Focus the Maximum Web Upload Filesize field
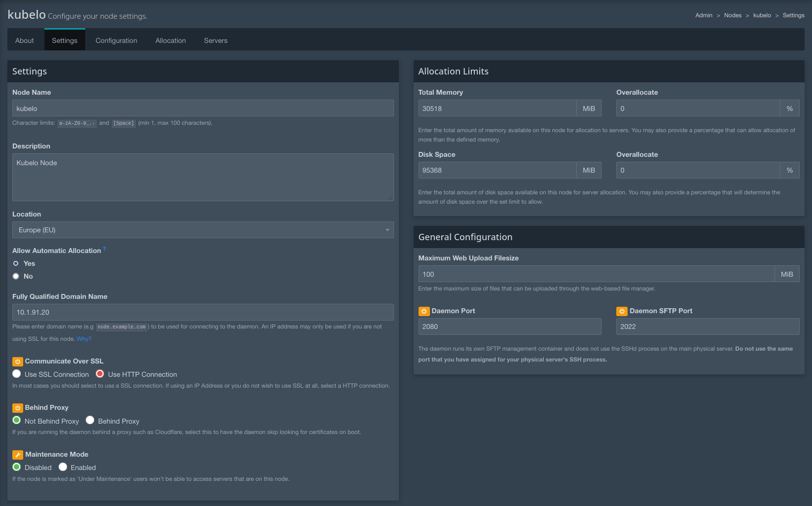The width and height of the screenshot is (812, 506). [597, 274]
